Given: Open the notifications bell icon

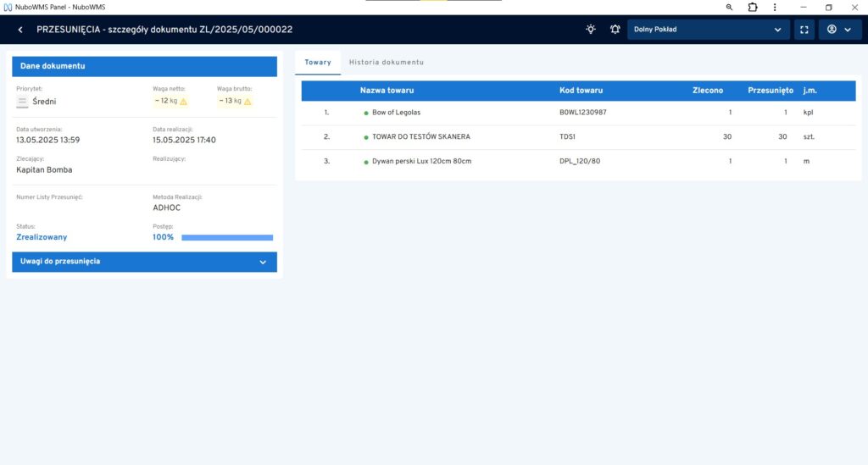Looking at the screenshot, I should coord(615,30).
